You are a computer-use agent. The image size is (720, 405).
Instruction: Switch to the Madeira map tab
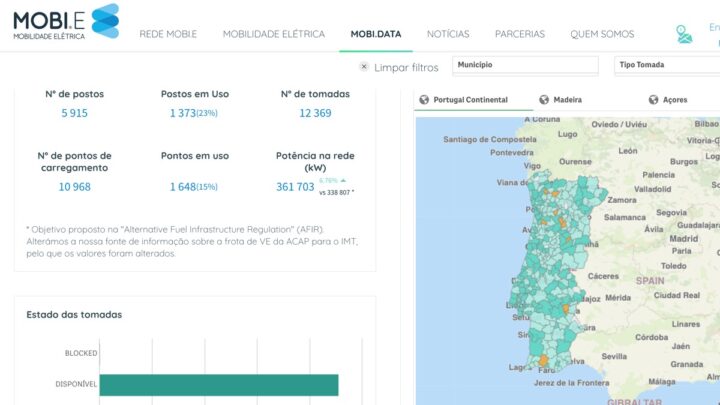coord(566,100)
